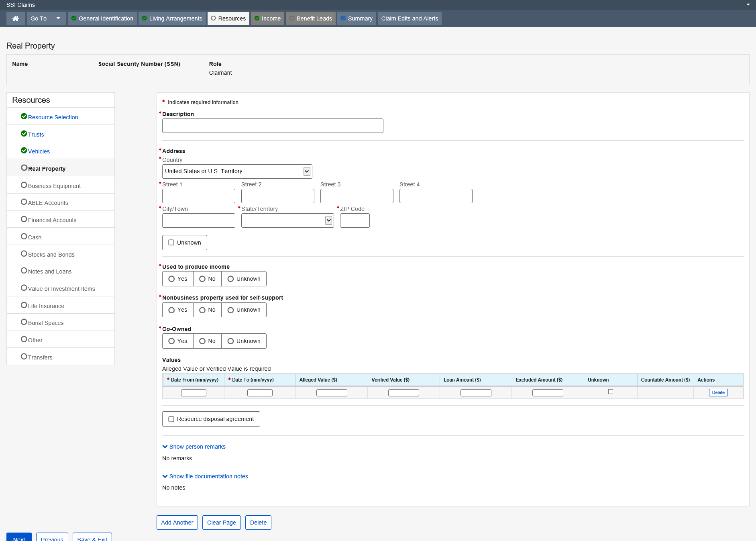Open the Claim Edits and Alerts tab
This screenshot has width=756, height=541.
tap(410, 18)
